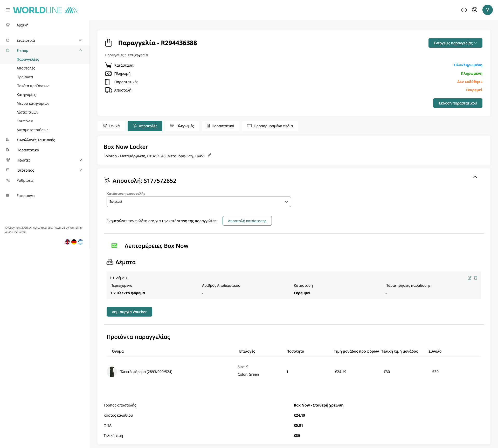Switch to the Πληρωμές tab

point(182,126)
